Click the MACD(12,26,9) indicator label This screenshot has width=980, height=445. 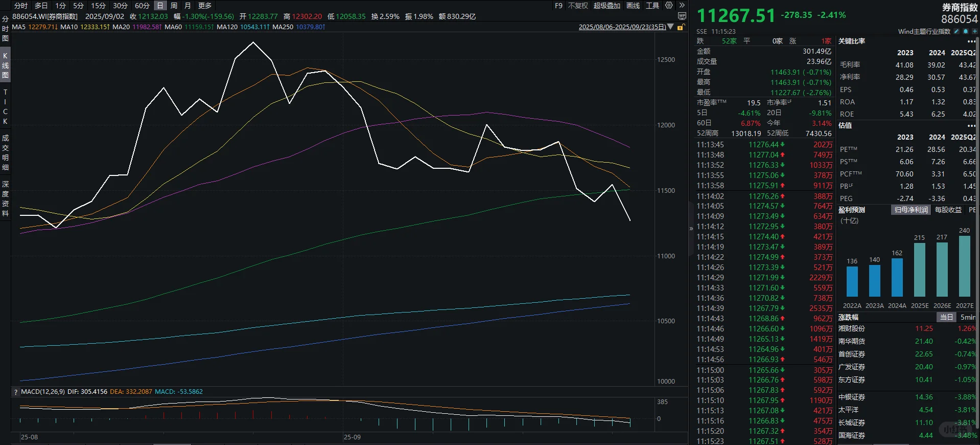pyautogui.click(x=43, y=392)
